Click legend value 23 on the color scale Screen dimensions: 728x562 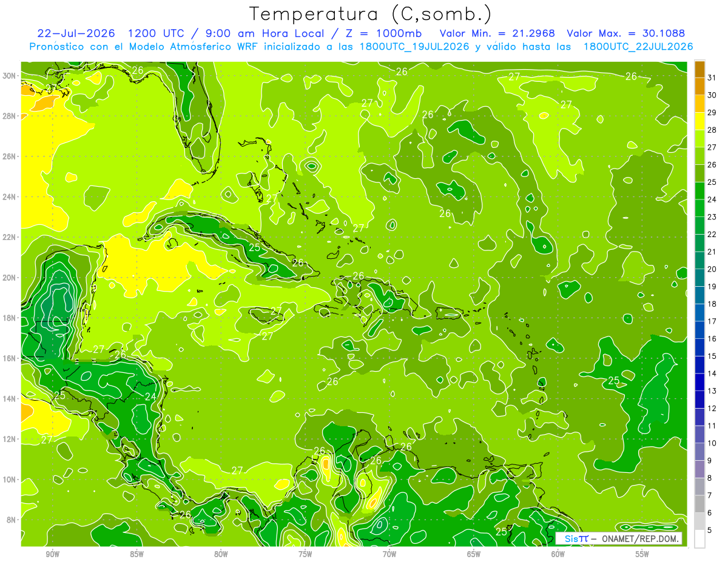[712, 217]
